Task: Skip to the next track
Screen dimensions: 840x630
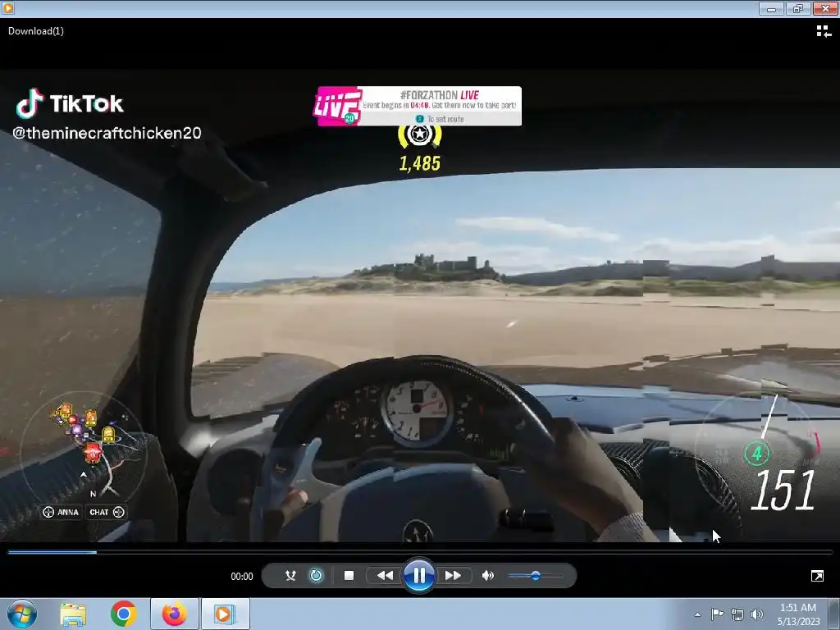Action: click(453, 575)
